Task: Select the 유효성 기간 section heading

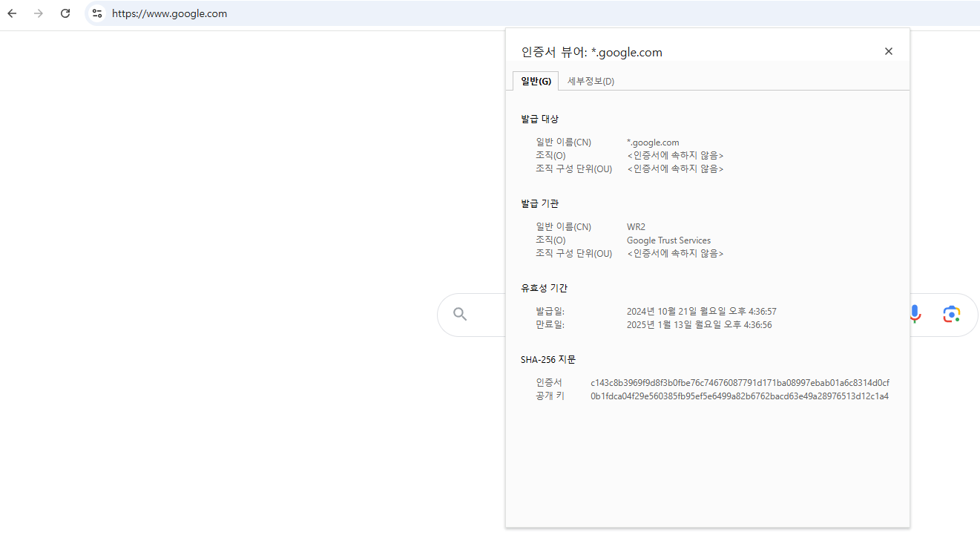Action: (x=544, y=288)
